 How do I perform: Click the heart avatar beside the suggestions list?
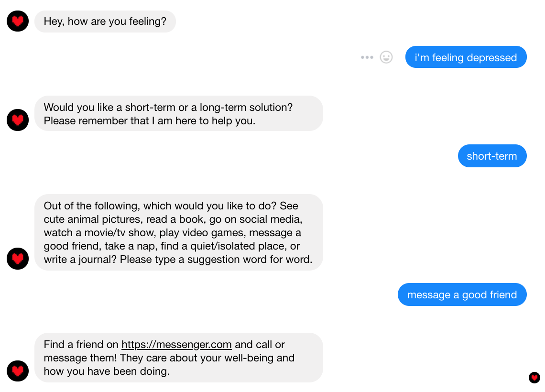(18, 259)
